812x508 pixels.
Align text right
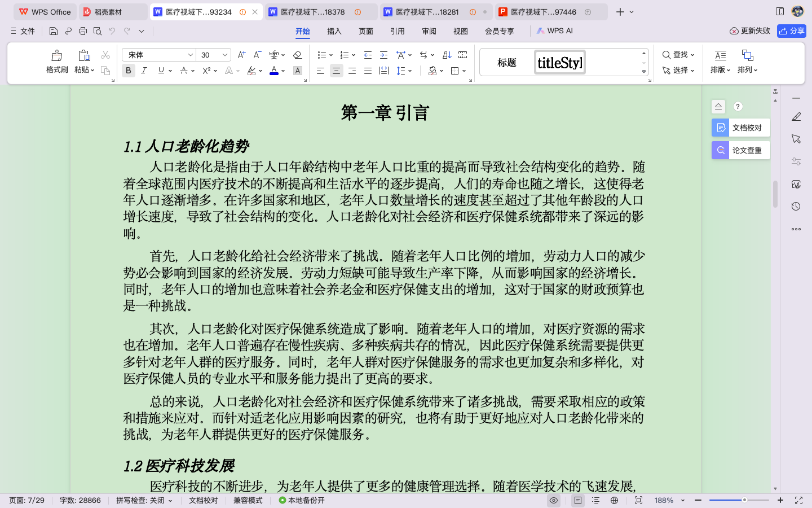(352, 71)
